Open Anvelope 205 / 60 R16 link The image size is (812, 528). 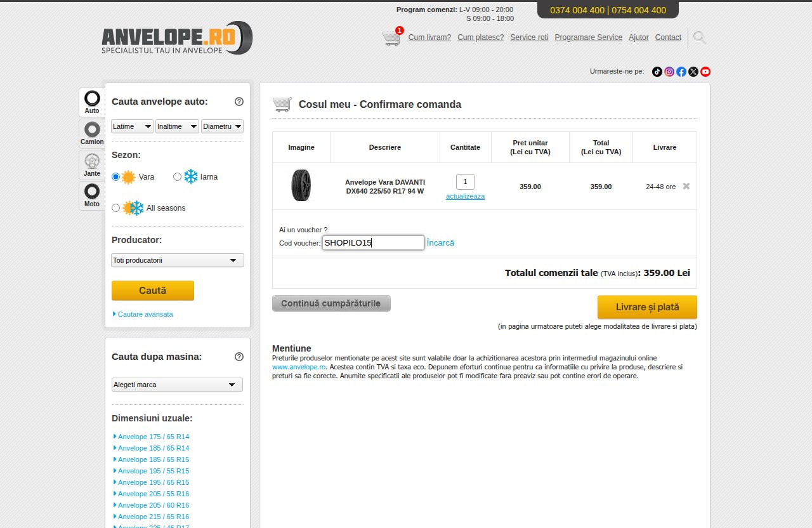[154, 505]
